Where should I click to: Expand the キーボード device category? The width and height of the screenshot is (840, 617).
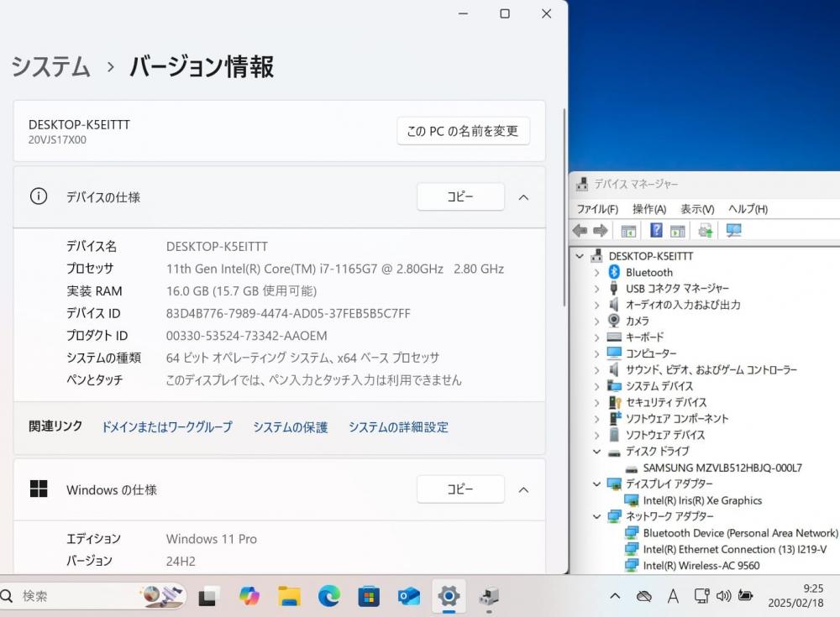[596, 338]
